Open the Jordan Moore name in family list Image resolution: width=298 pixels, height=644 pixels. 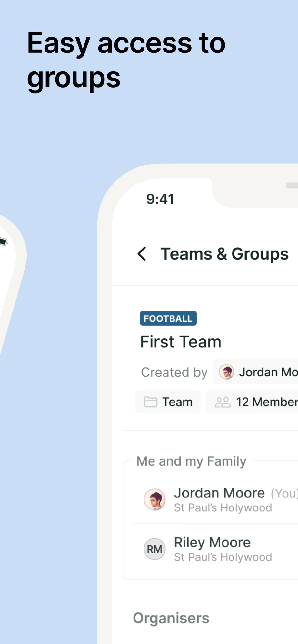pos(219,493)
